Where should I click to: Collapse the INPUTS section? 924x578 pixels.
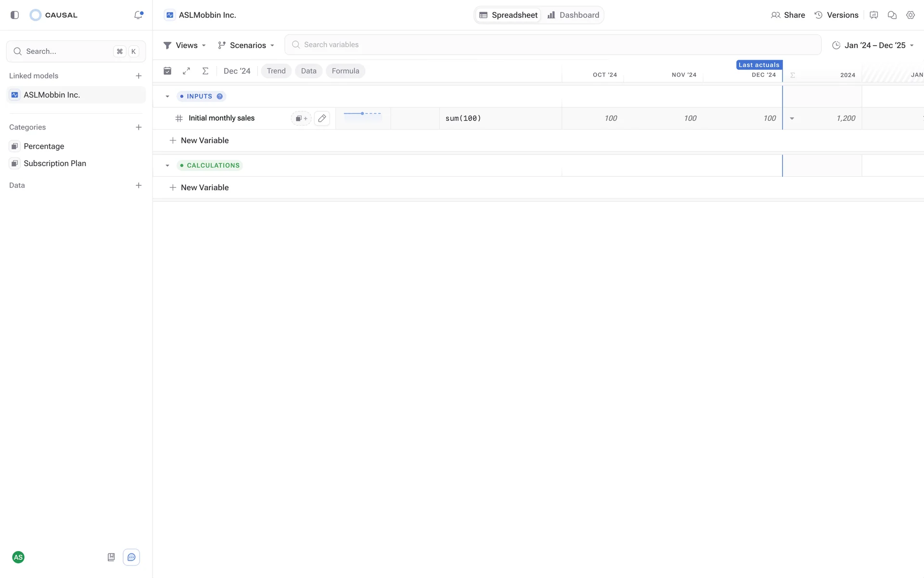pos(167,96)
